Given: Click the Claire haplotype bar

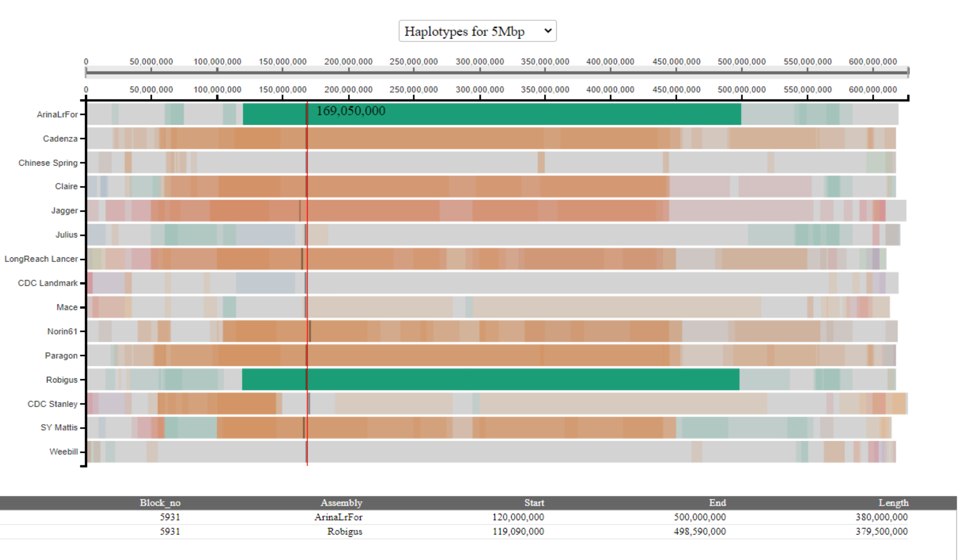Looking at the screenshot, I should tap(492, 186).
